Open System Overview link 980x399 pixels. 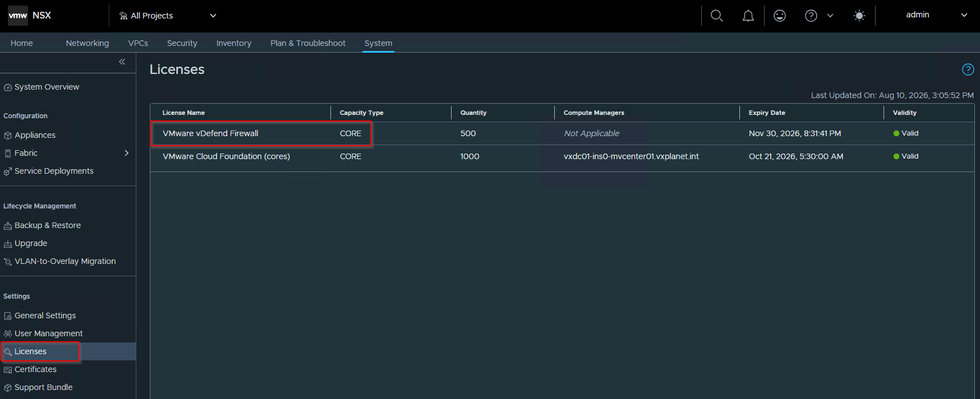tap(47, 87)
